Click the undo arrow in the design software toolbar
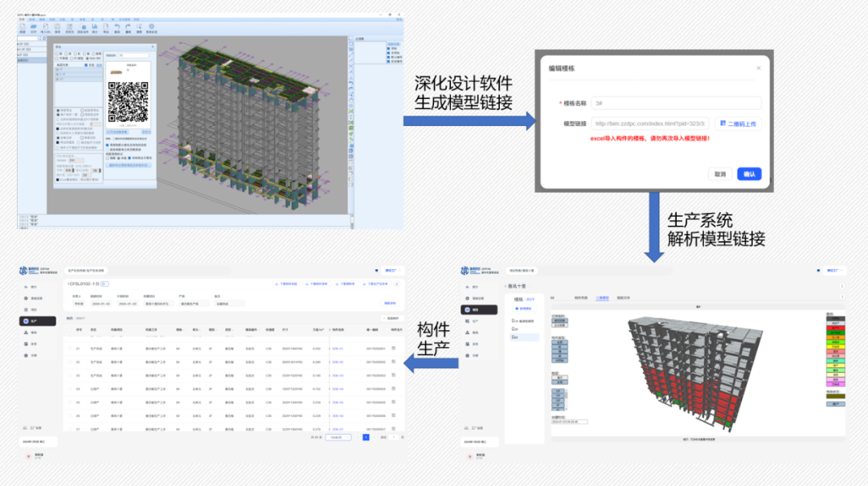Screen dimensions: 868x486 (x=117, y=28)
